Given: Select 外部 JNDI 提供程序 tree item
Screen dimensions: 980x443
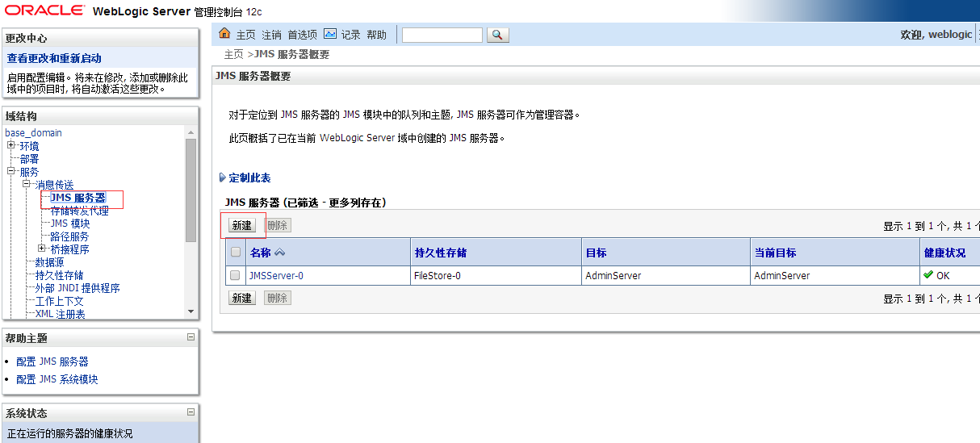Looking at the screenshot, I should point(77,288).
